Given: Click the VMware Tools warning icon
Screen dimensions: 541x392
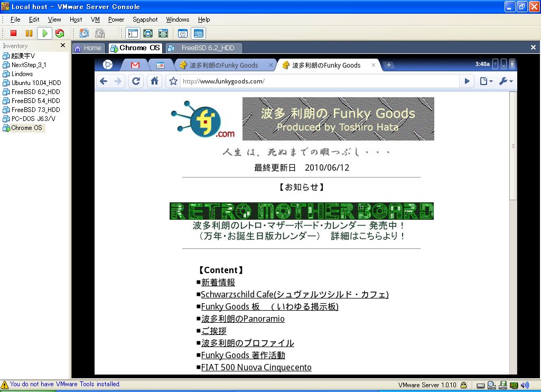Looking at the screenshot, I should point(4,385).
